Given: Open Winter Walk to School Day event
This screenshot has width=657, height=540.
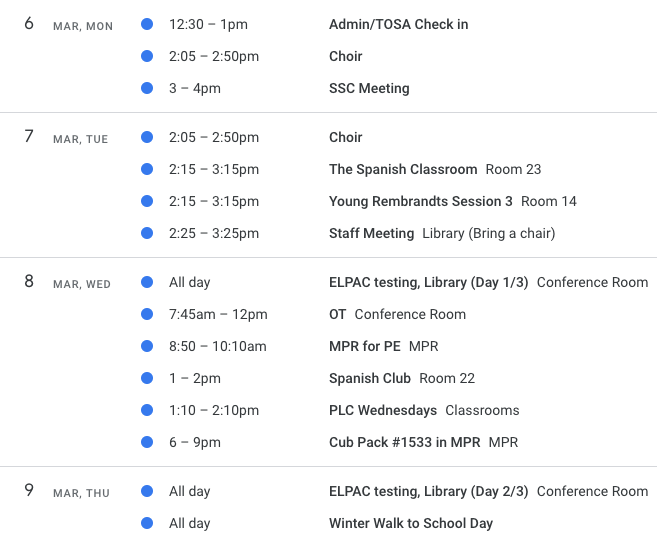Looking at the screenshot, I should 411,523.
